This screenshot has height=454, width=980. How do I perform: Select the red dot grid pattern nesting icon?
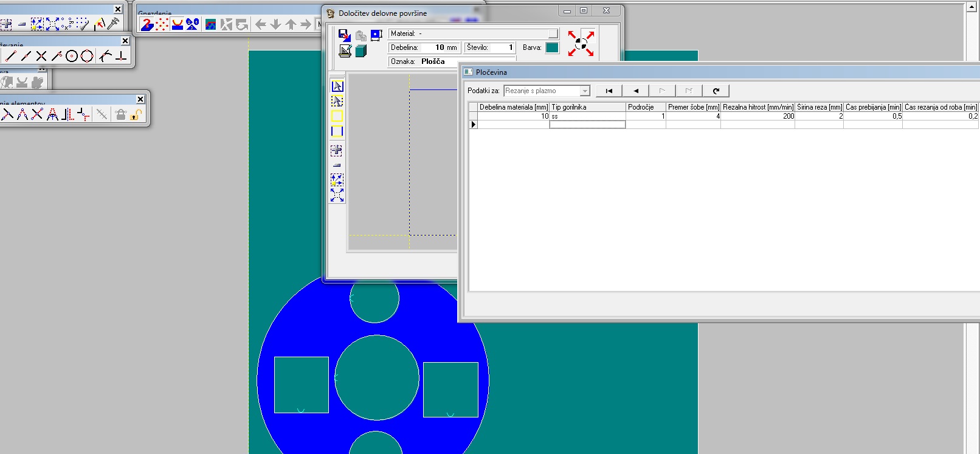[x=162, y=24]
